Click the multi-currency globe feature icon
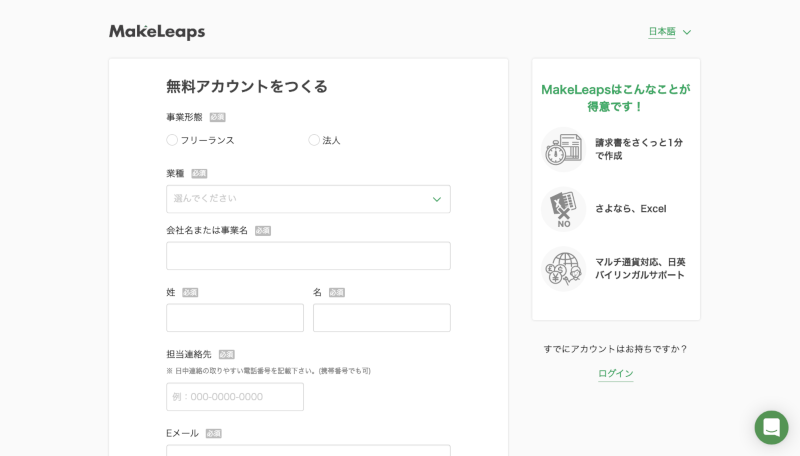 coord(563,269)
